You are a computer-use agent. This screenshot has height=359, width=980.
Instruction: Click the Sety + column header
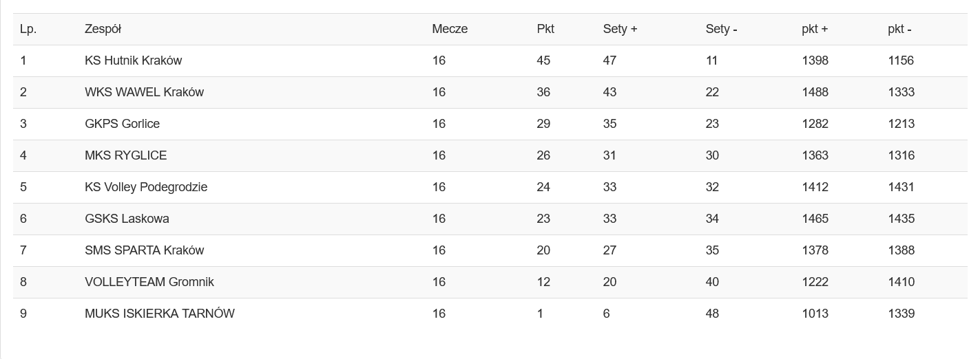(x=620, y=29)
